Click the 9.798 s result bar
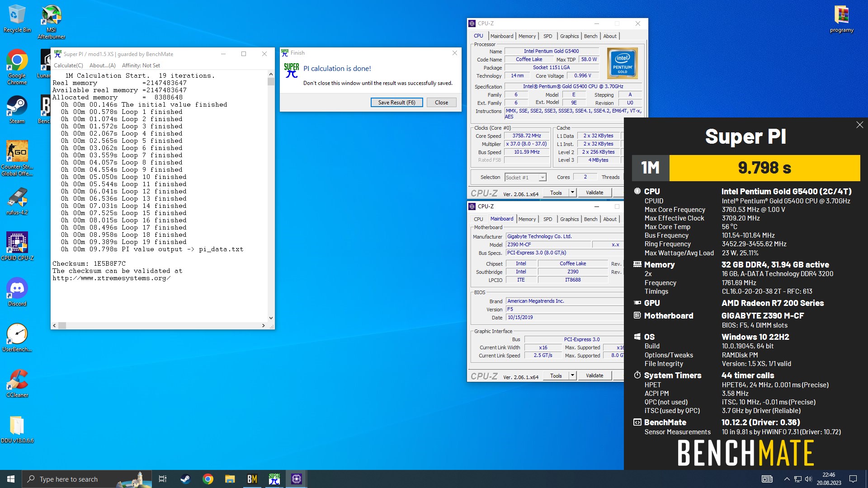This screenshot has height=488, width=868. click(764, 168)
